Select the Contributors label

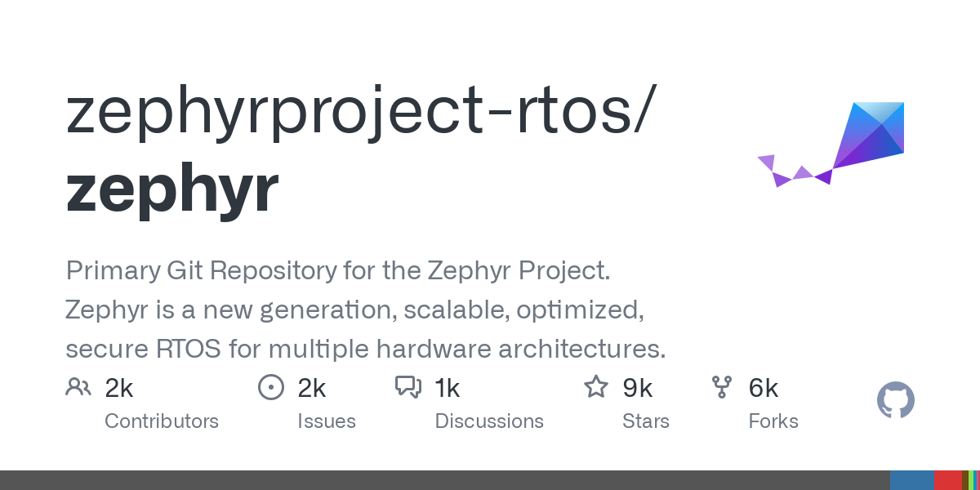tap(162, 421)
